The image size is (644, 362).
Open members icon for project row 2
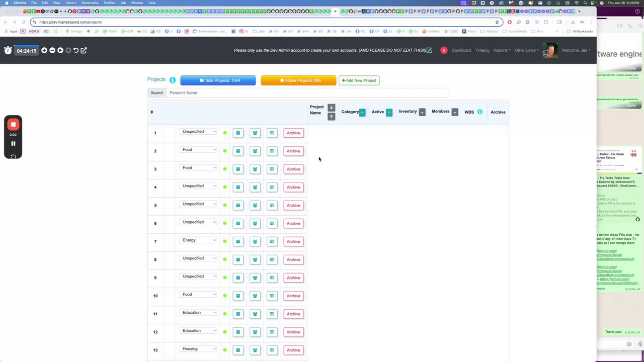[255, 151]
